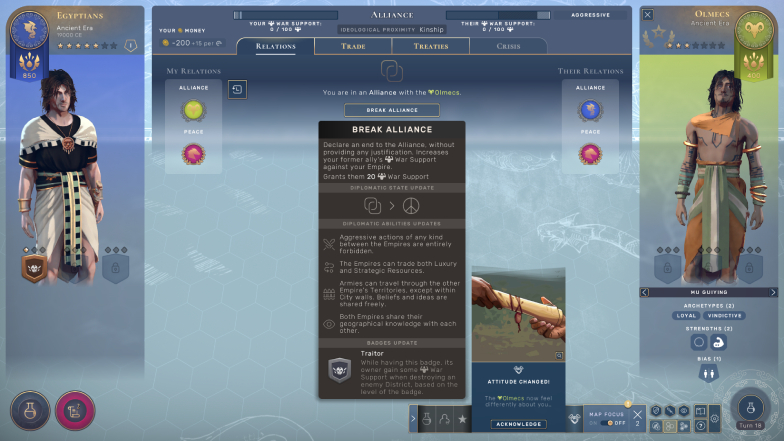Viewport: 784px width, 441px height.
Task: Click the last locked badge slot under Olmecs avatar
Action: 749,268
